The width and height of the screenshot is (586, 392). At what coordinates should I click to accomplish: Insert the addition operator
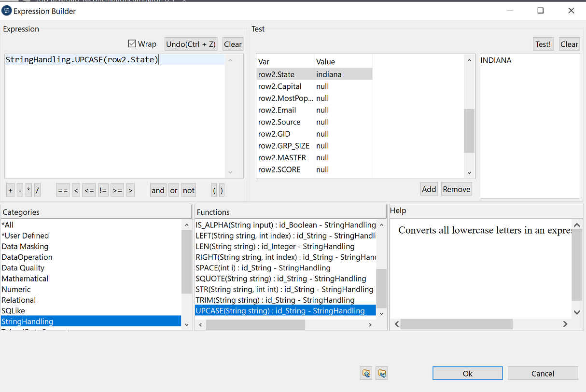tap(10, 190)
